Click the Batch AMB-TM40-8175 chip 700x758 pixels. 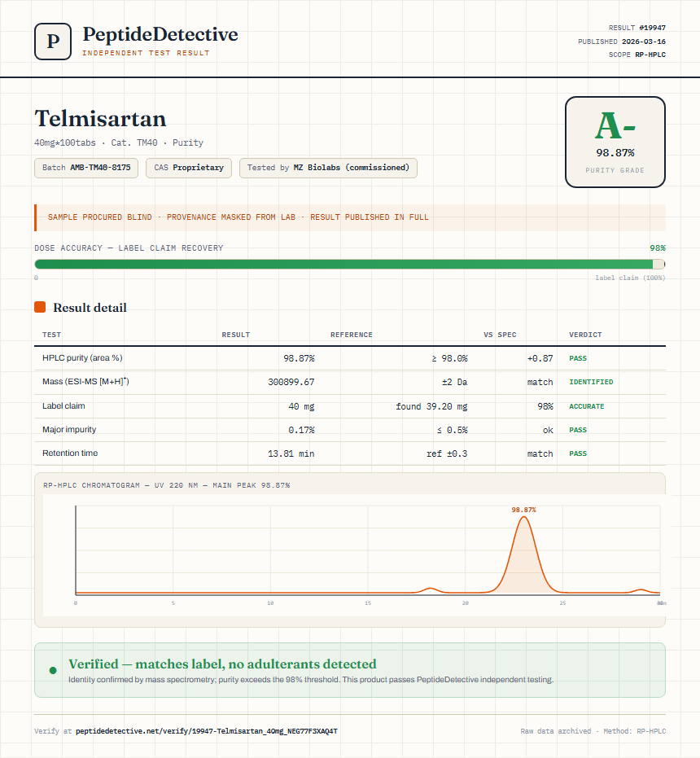click(x=86, y=168)
